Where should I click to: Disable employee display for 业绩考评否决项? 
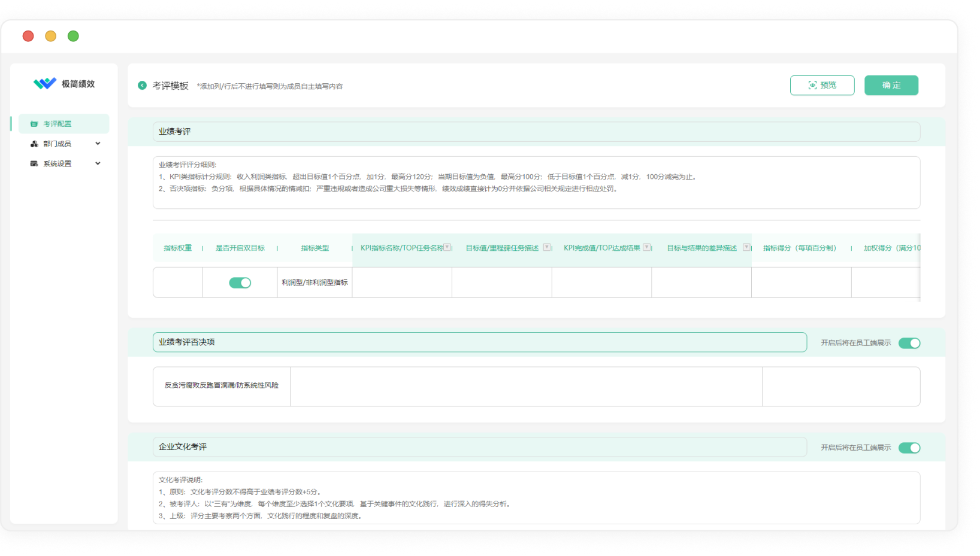909,343
